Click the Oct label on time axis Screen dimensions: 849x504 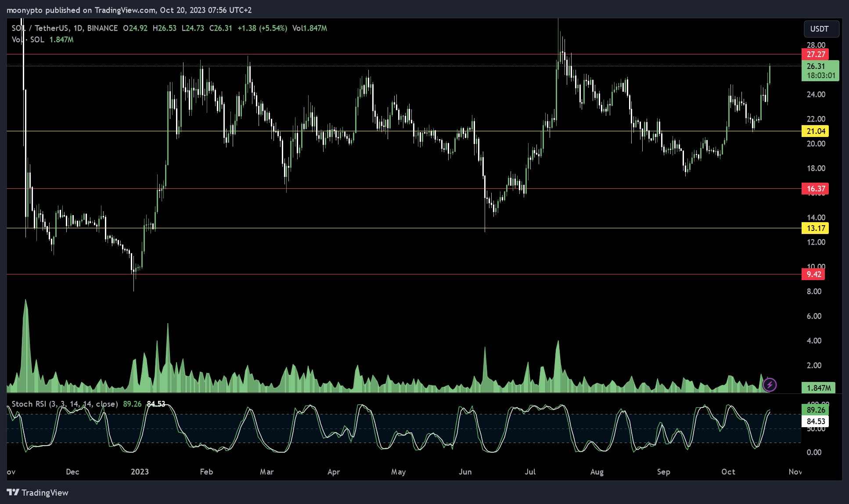tap(728, 472)
